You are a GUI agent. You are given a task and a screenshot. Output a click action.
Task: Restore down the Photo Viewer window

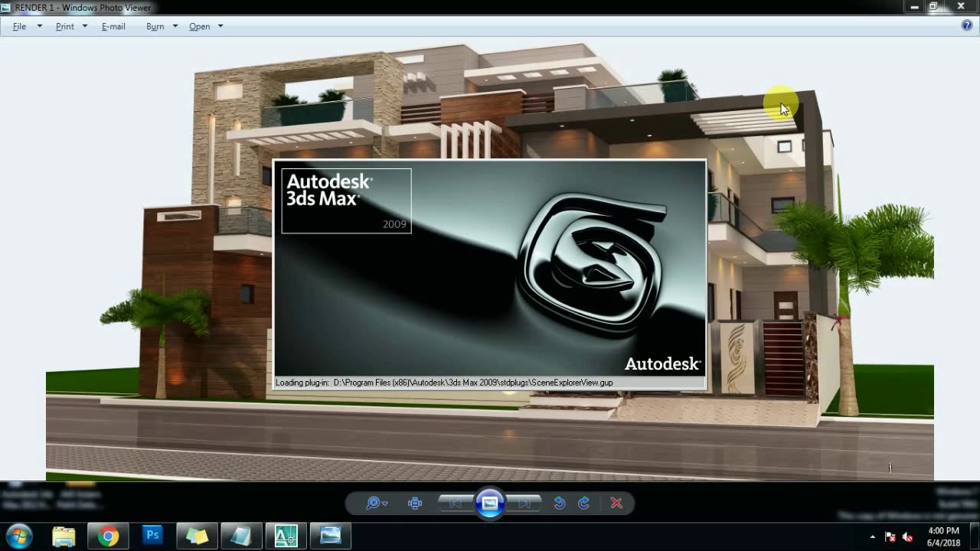[933, 7]
